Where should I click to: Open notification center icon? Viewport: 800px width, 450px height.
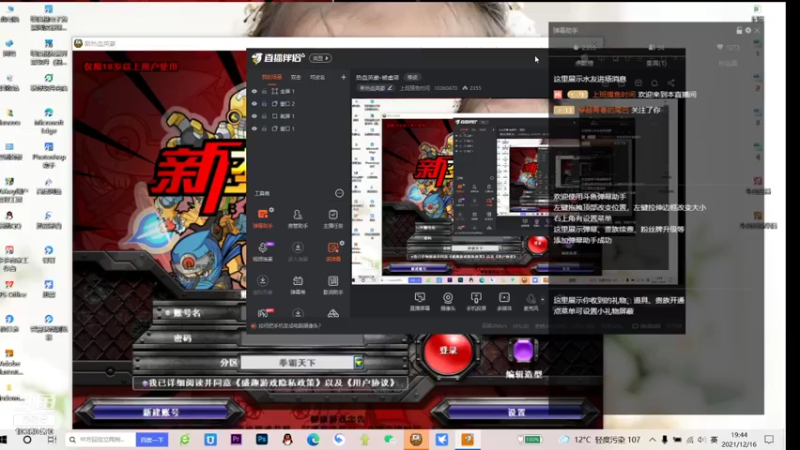(769, 439)
